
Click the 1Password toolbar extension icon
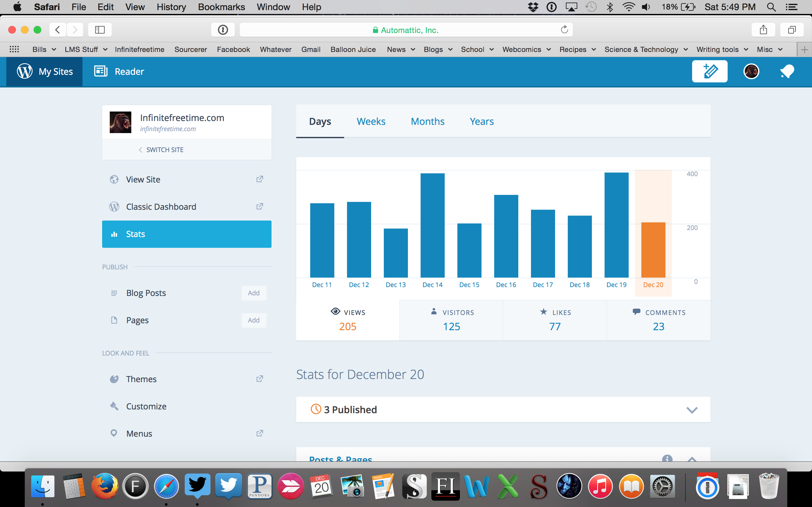tap(223, 30)
